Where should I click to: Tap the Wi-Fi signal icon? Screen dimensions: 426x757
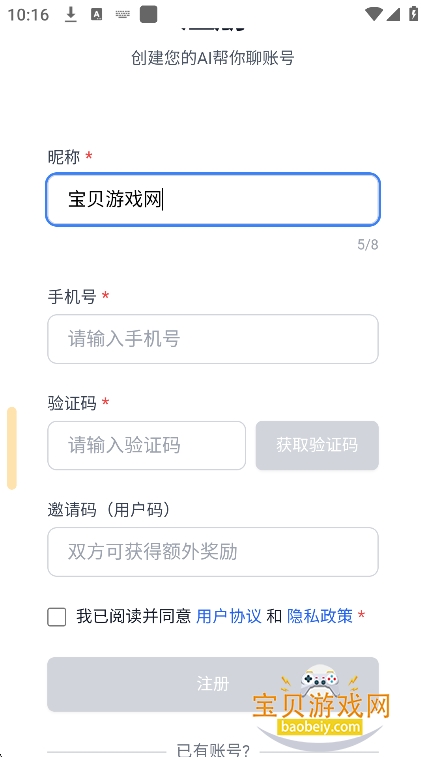coord(373,14)
